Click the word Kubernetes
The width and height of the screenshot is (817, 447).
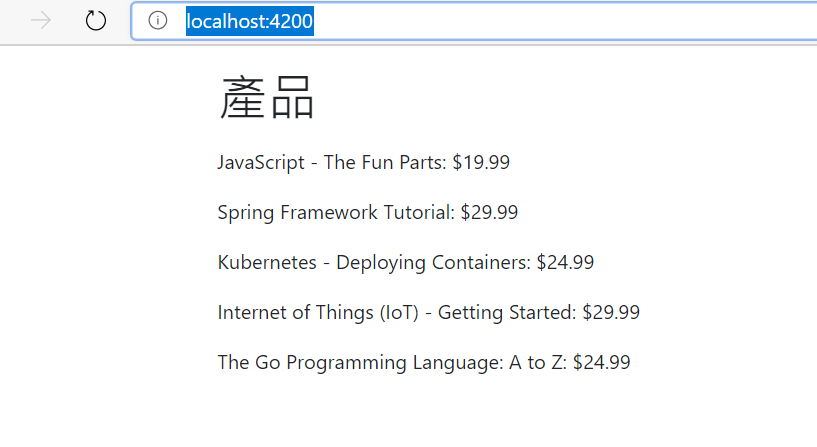point(267,263)
